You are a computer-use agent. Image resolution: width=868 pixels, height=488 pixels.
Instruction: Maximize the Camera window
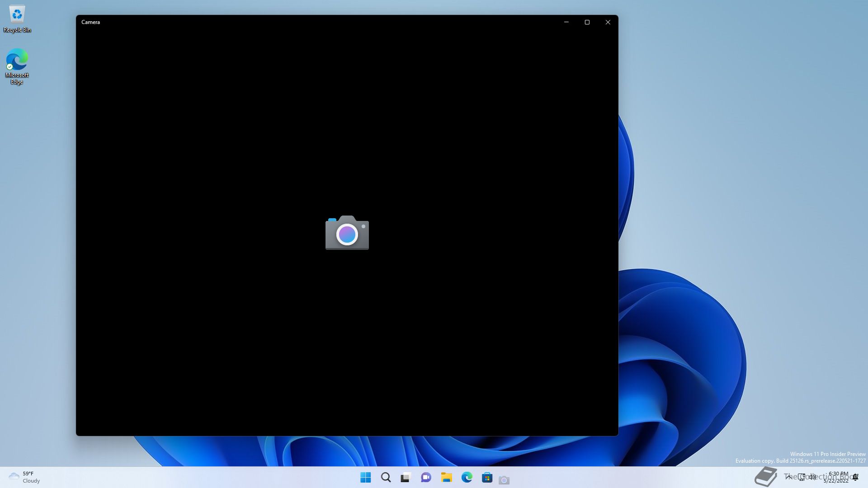click(587, 22)
